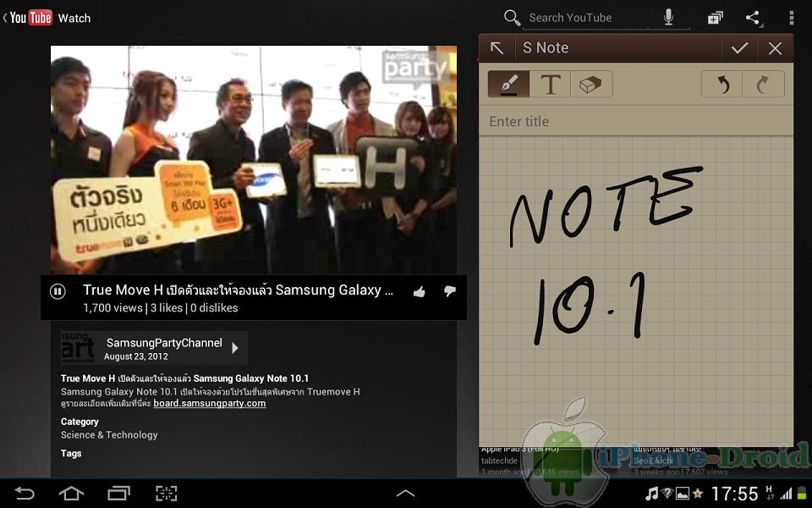Tap the search magnifier icon
Image resolution: width=812 pixels, height=508 pixels.
coord(512,18)
